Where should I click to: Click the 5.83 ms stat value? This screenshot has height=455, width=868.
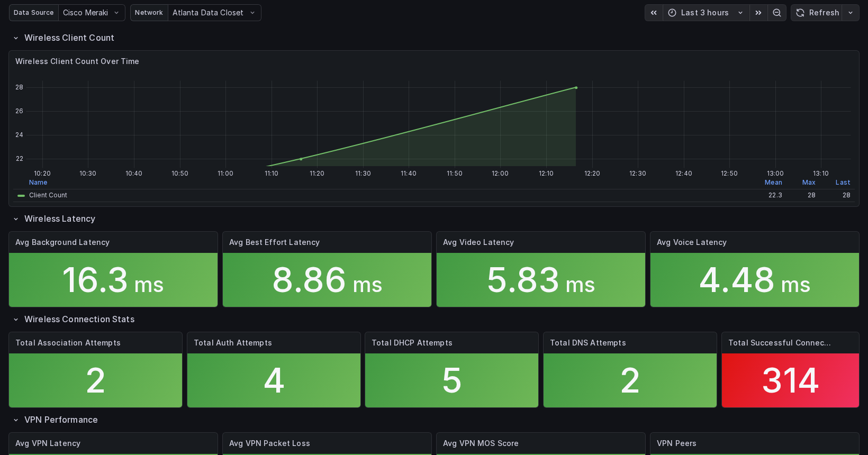(541, 280)
